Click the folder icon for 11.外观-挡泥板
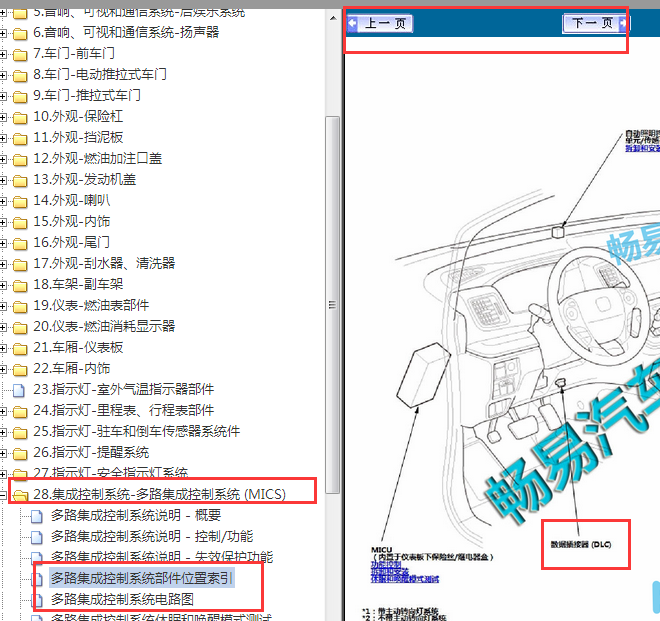 20,139
